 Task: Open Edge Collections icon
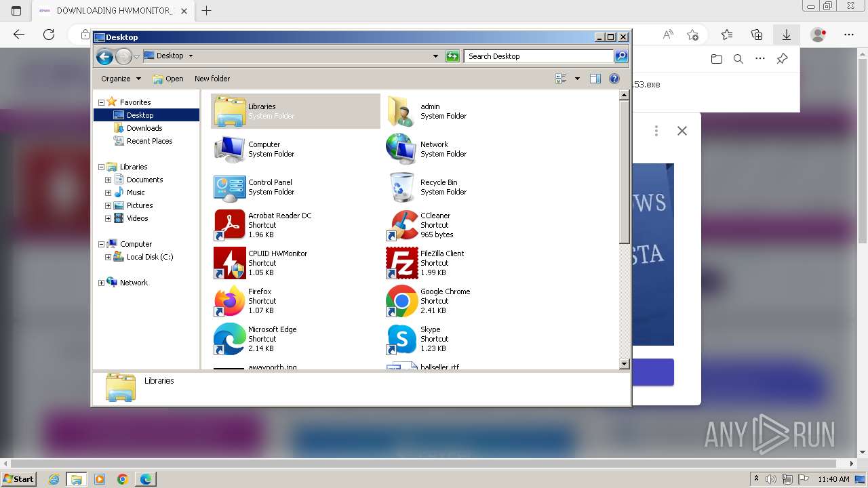tap(757, 35)
